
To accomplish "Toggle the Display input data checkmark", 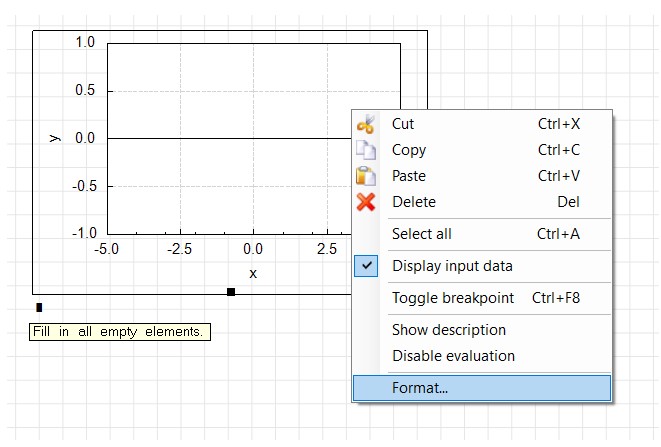I will (x=367, y=266).
